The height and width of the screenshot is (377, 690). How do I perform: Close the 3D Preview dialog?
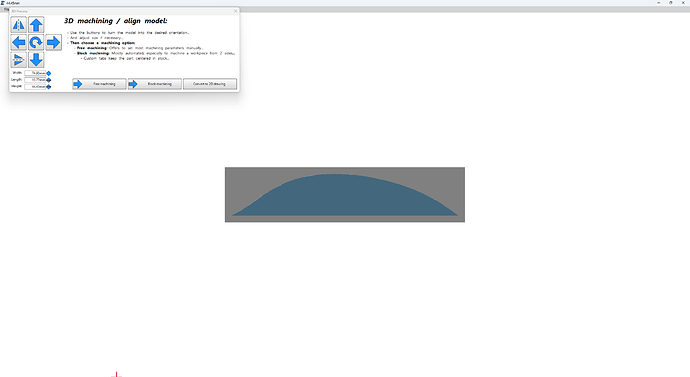point(235,11)
